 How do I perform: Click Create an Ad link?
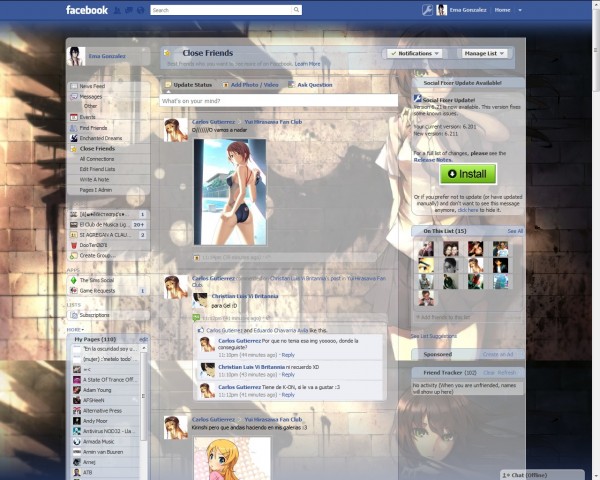[498, 354]
